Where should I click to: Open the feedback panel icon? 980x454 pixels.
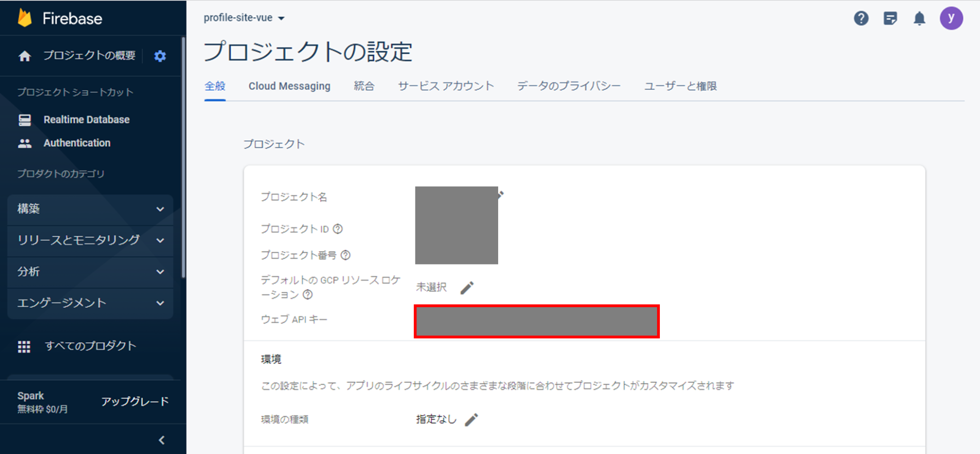click(x=890, y=18)
